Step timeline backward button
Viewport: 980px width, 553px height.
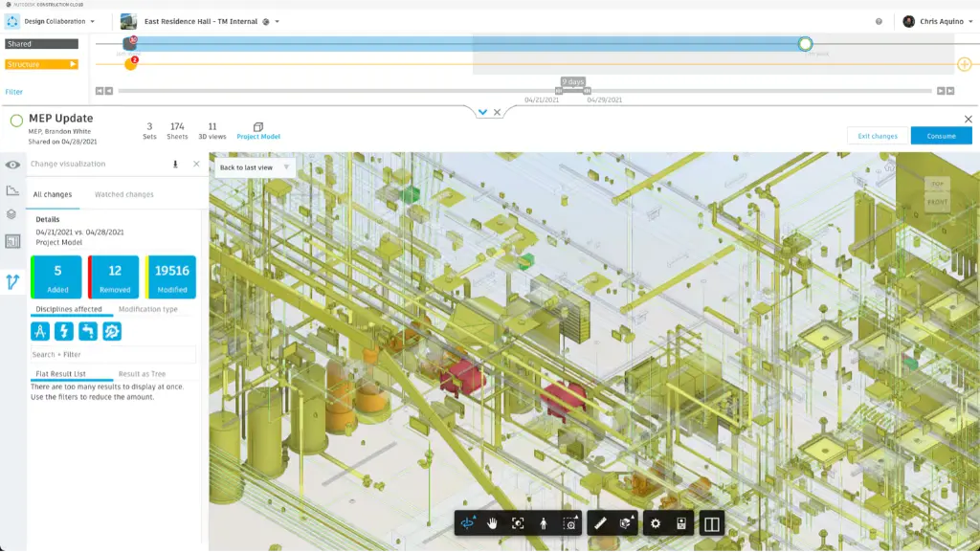(109, 91)
